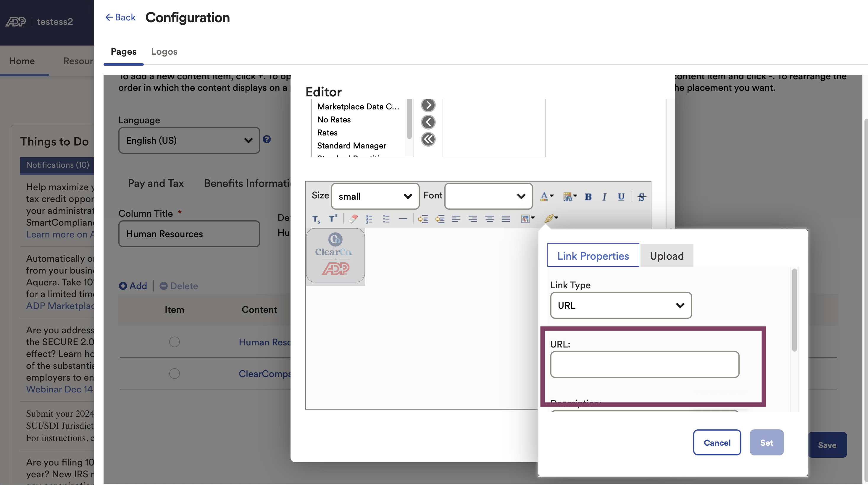Insert a horizontal rule line

tap(403, 219)
